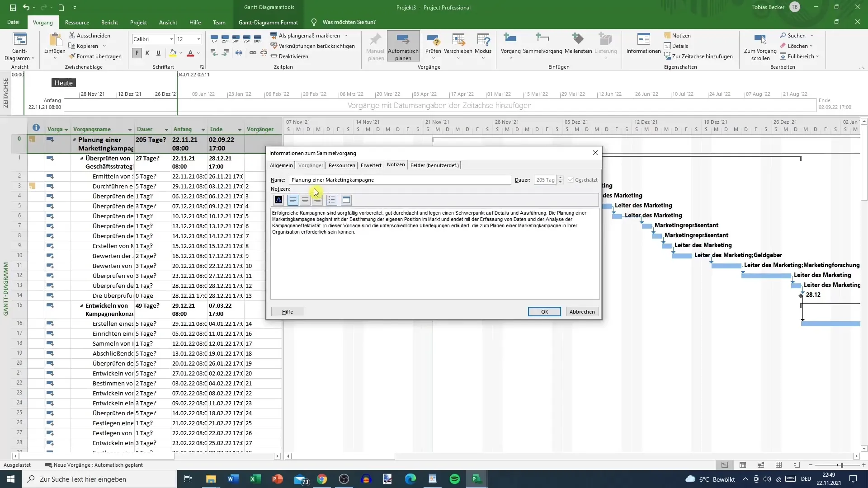Screen dimensions: 868x488
Task: Insert a Sammelvorgang
Action: coord(542,44)
